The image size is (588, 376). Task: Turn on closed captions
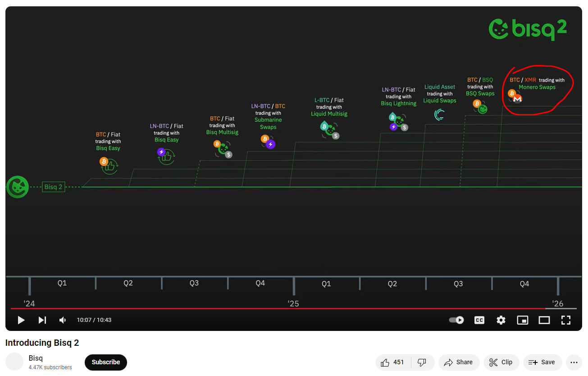479,320
